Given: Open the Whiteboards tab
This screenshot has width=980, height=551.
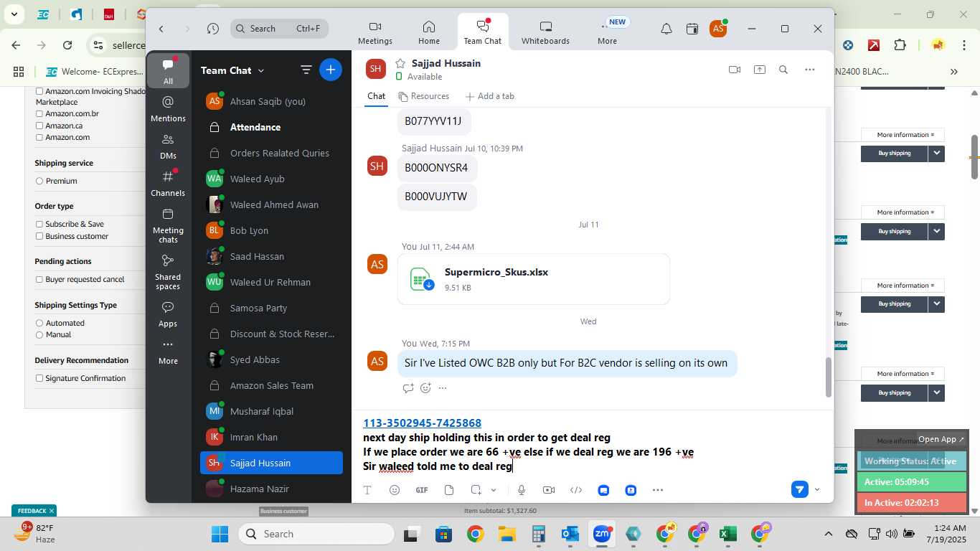Looking at the screenshot, I should [545, 33].
